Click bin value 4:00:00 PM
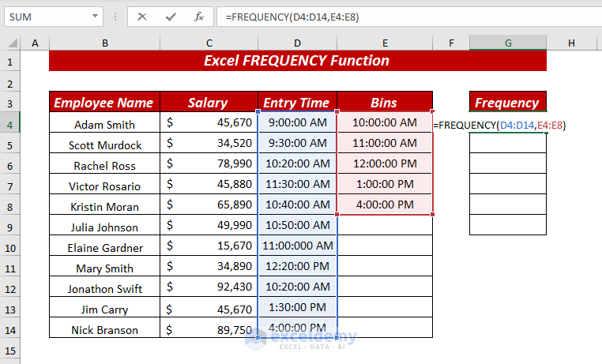 (x=385, y=205)
